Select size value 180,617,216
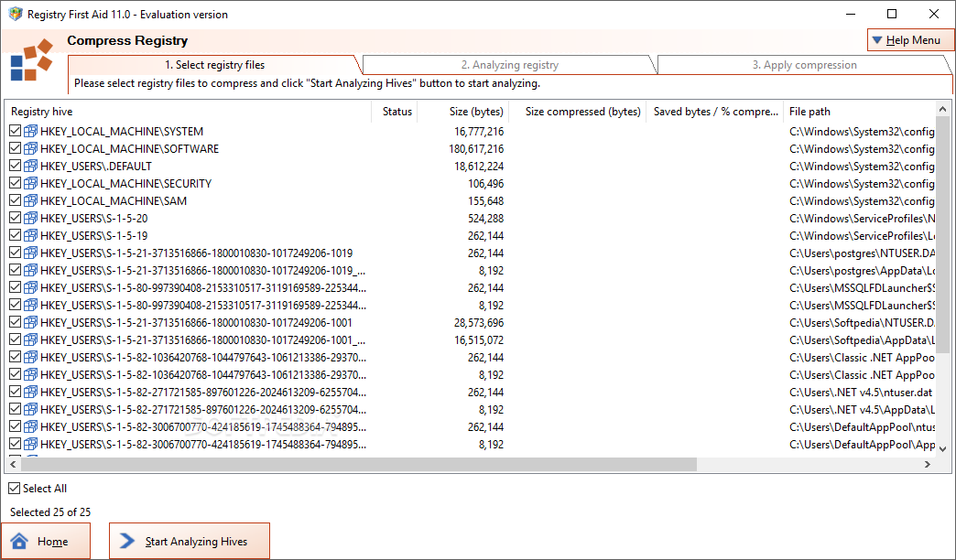 coord(476,148)
